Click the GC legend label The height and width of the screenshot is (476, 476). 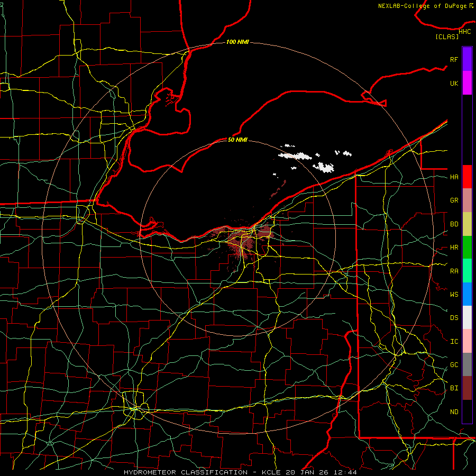[x=454, y=364]
